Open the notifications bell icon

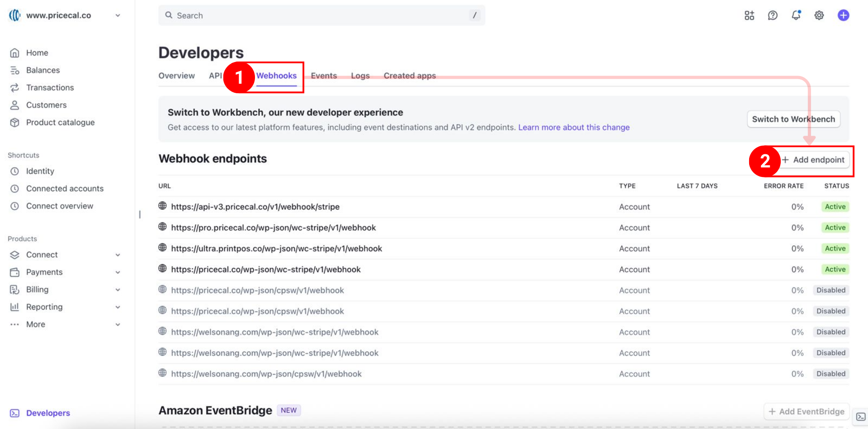(796, 15)
